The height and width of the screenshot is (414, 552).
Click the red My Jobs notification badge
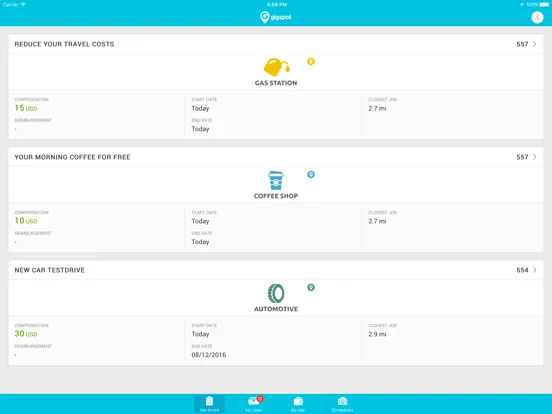coord(260,399)
